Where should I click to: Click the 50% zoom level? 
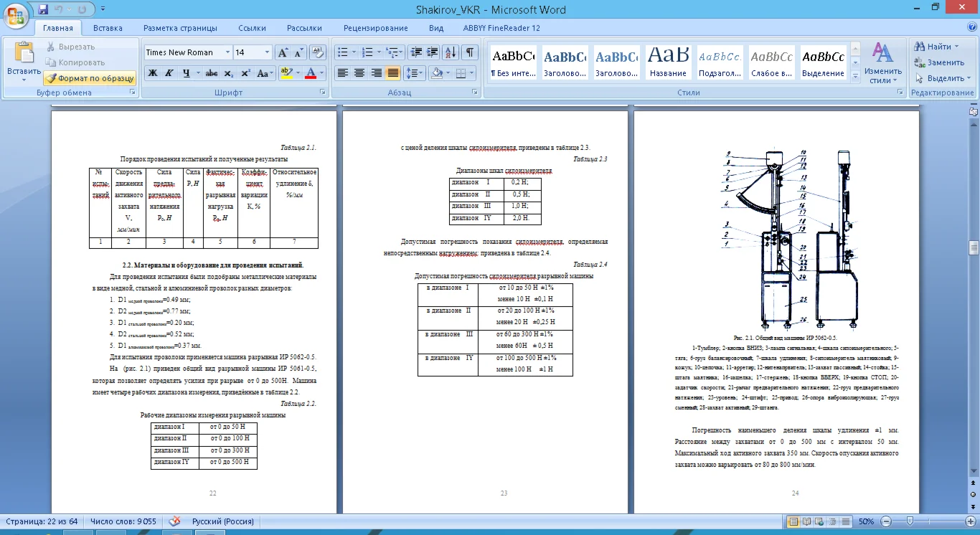(x=866, y=521)
